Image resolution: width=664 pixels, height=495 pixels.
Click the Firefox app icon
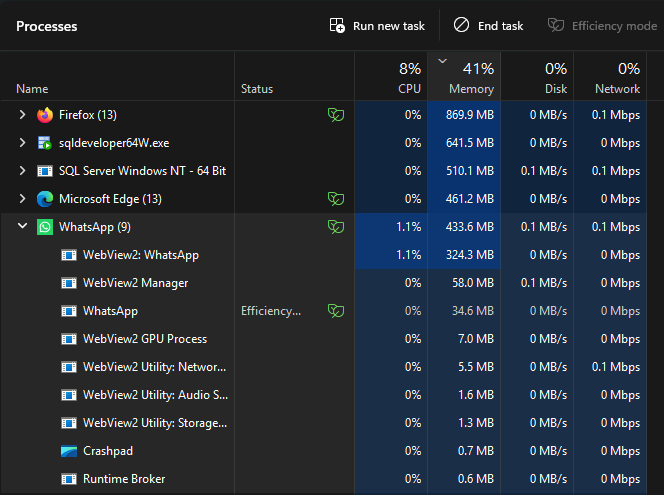[x=45, y=115]
